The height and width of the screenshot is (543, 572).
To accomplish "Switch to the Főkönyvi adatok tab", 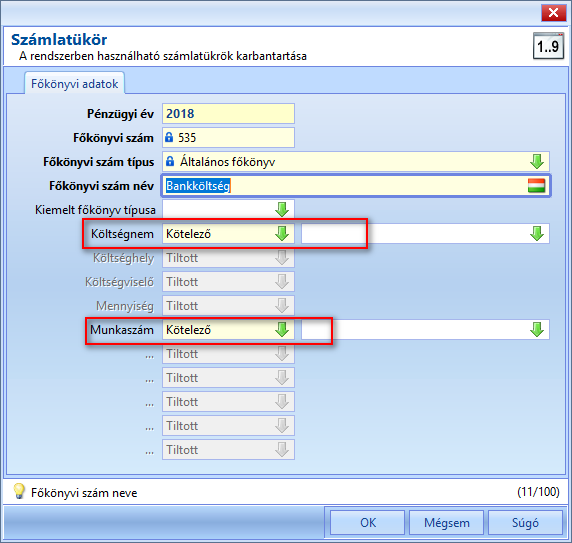I will (x=74, y=84).
